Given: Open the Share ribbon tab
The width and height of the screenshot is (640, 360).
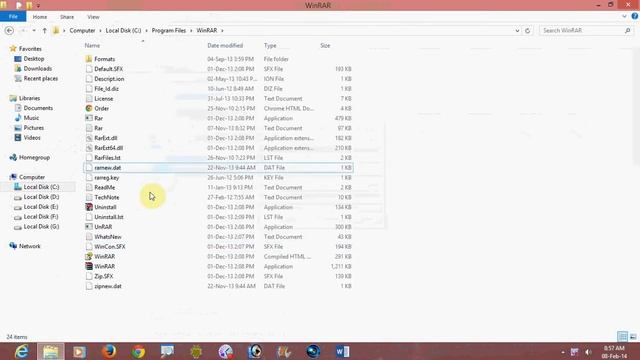Looking at the screenshot, I should pos(67,17).
